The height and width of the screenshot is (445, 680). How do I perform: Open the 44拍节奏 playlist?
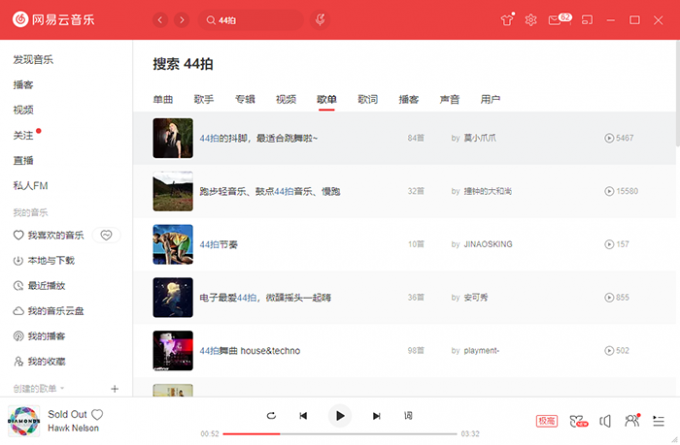tap(219, 245)
